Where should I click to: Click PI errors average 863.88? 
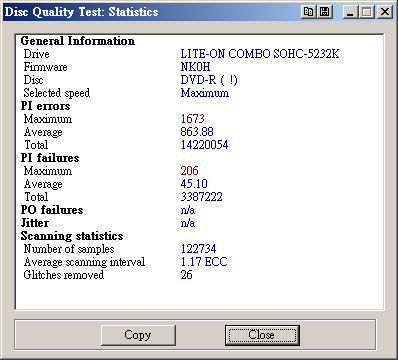click(x=197, y=132)
